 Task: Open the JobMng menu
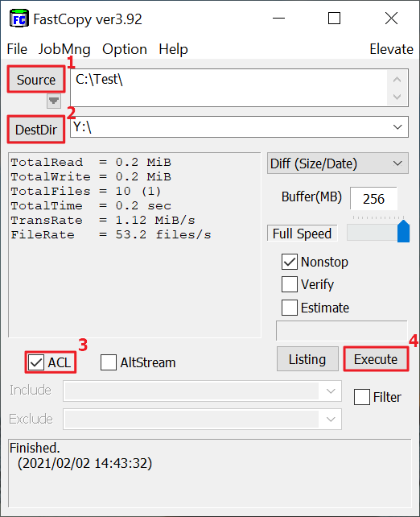[x=64, y=49]
